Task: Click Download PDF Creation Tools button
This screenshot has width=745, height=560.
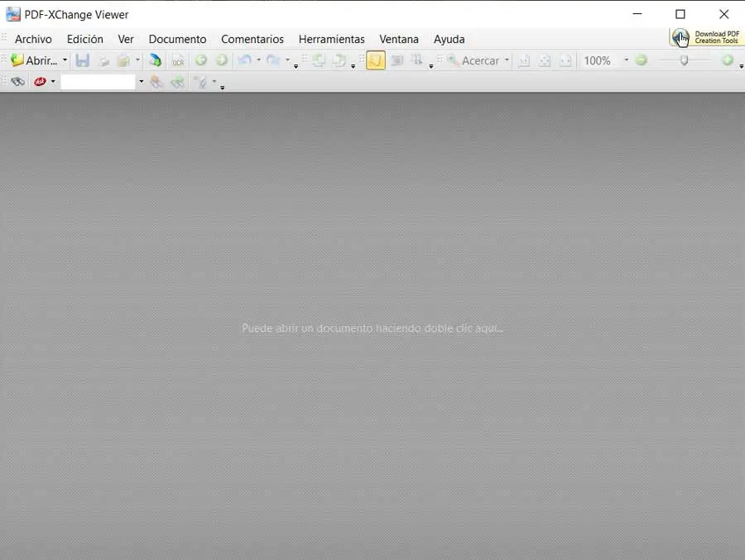Action: [x=707, y=37]
